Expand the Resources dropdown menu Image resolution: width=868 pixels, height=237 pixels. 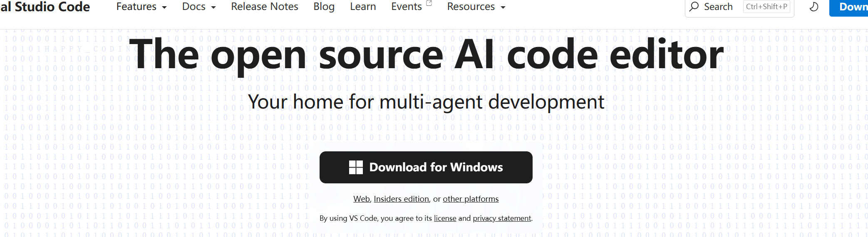[x=476, y=7]
